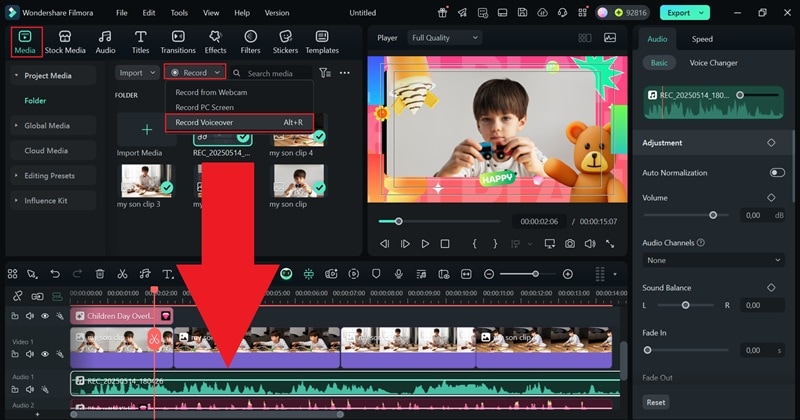
Task: Add keyframe for Volume diamond
Action: tap(771, 197)
